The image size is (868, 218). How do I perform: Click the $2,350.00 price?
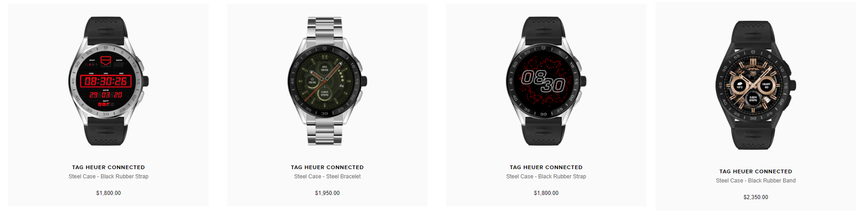[x=756, y=197]
